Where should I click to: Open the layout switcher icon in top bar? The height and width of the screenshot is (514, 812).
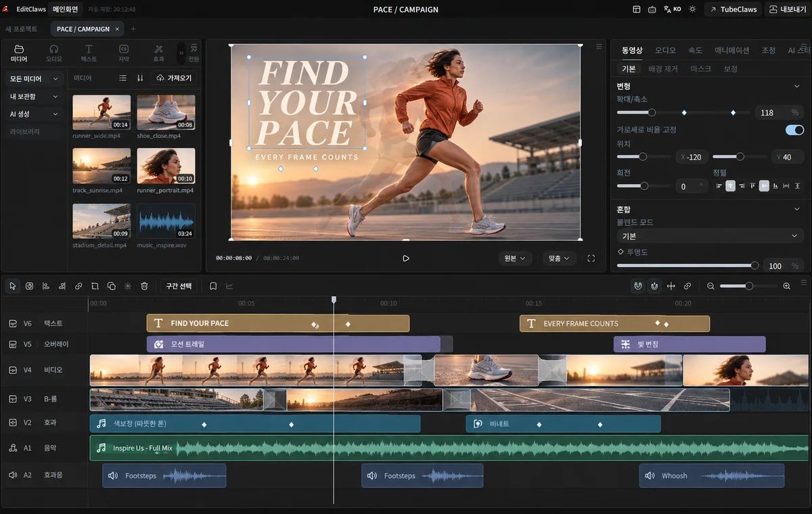pyautogui.click(x=636, y=9)
